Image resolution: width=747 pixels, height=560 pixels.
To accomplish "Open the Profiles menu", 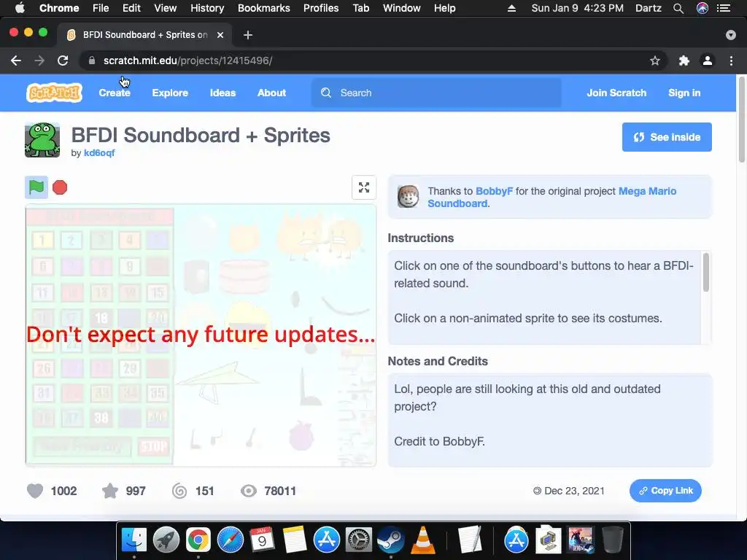I will pyautogui.click(x=321, y=8).
